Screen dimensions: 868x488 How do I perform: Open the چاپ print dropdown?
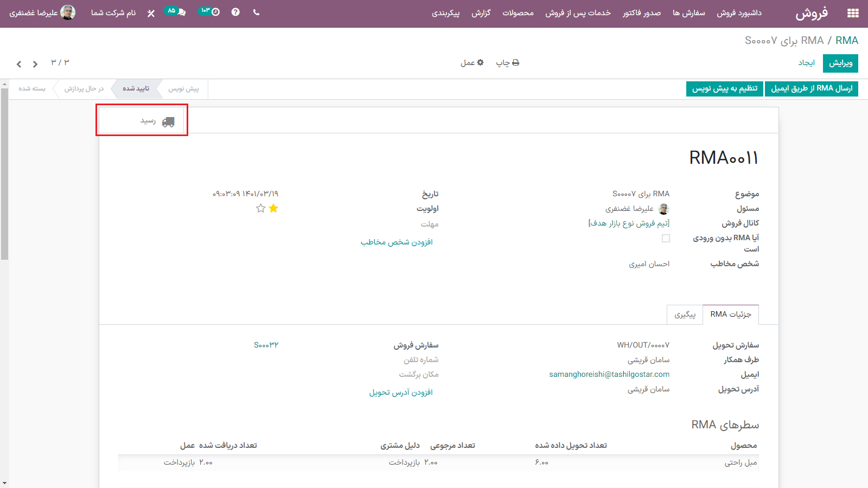tap(508, 63)
